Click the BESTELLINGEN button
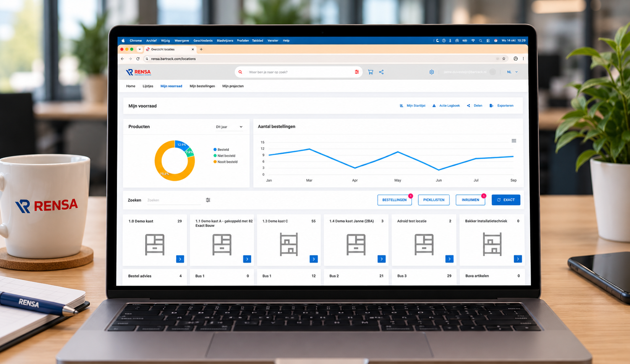The width and height of the screenshot is (630, 364). tap(395, 200)
